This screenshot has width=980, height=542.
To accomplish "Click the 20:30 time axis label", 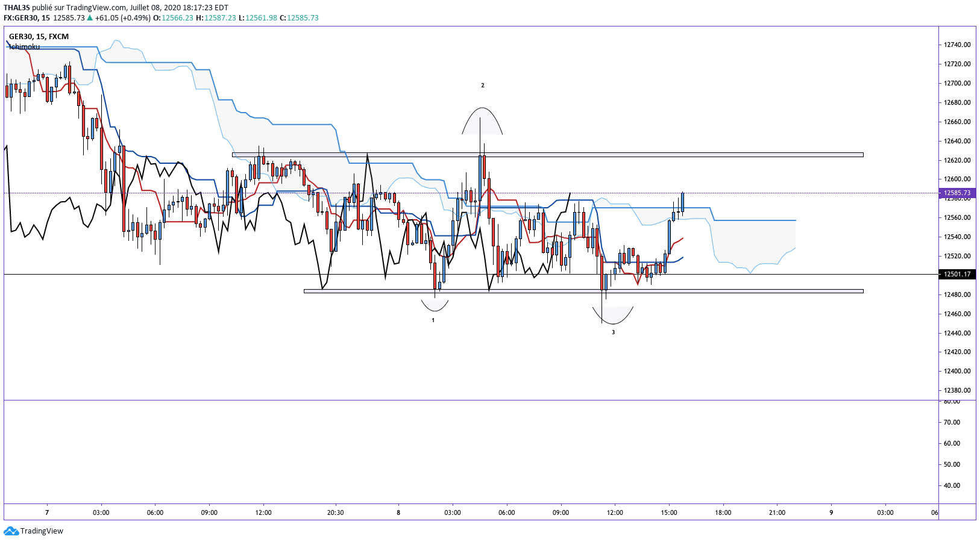I will (x=336, y=512).
